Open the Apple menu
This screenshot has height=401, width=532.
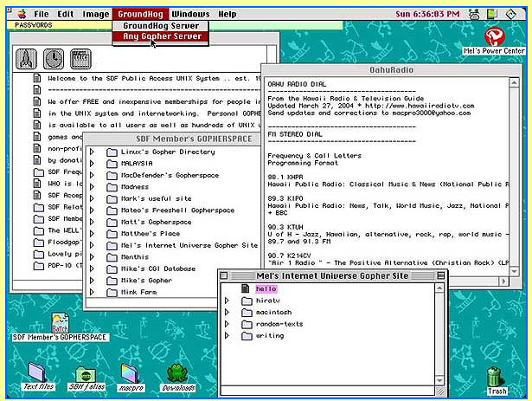click(x=22, y=14)
